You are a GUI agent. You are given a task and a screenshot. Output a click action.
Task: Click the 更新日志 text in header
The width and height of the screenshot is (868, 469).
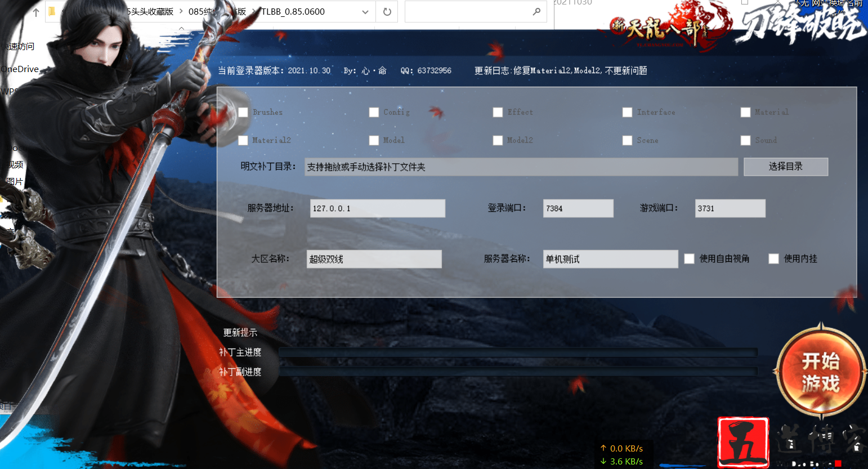(561, 70)
